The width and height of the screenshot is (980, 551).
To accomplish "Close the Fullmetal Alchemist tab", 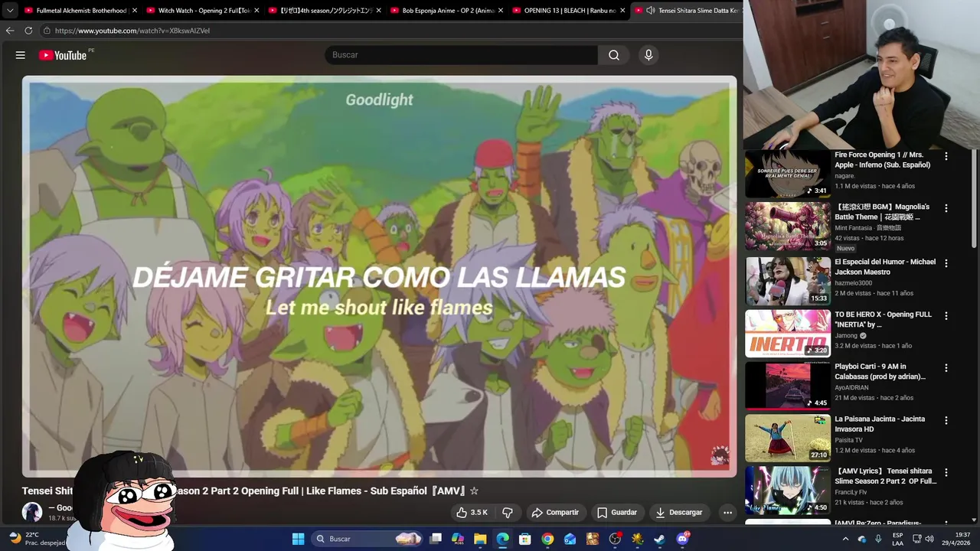I will (x=135, y=11).
